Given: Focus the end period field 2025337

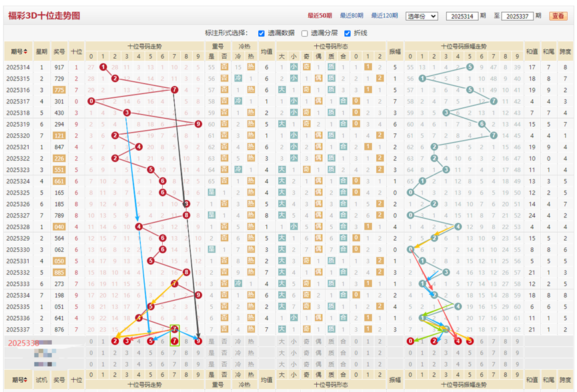Looking at the screenshot, I should (x=518, y=16).
